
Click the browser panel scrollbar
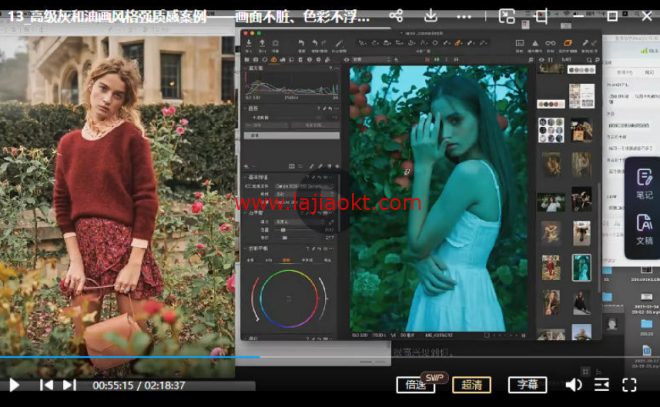[x=599, y=237]
